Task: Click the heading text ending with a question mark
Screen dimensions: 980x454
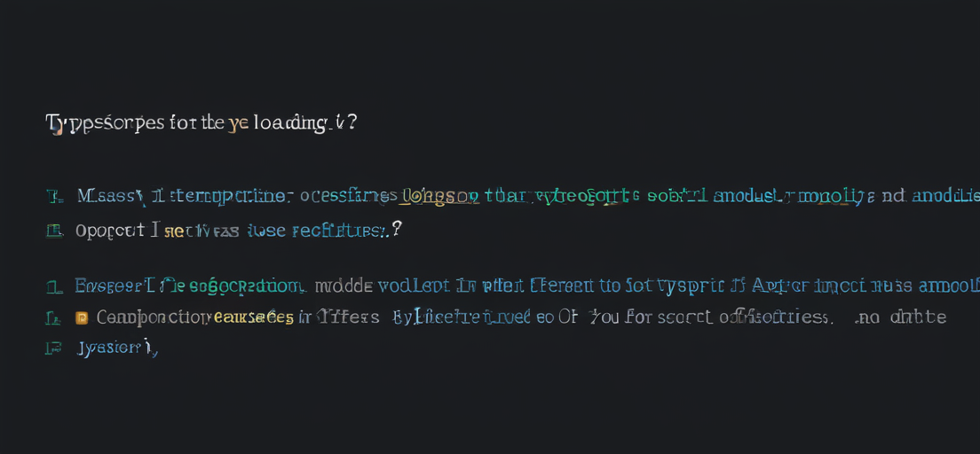Action: [x=202, y=123]
